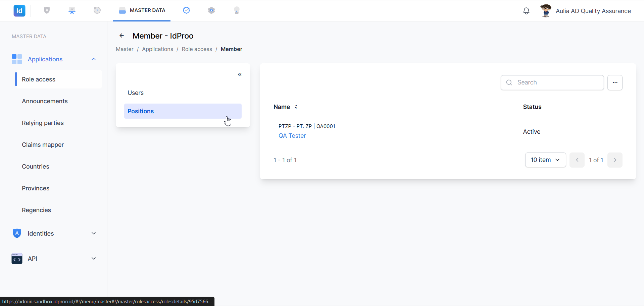Open the three-dots more options button

pyautogui.click(x=615, y=82)
